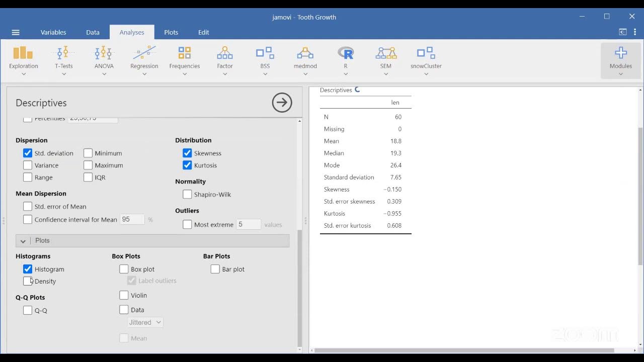The width and height of the screenshot is (644, 362).
Task: Click the len column header
Action: [395, 103]
